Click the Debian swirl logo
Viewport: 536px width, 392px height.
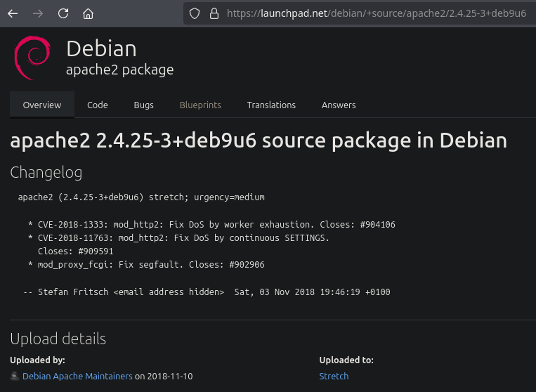coord(32,58)
